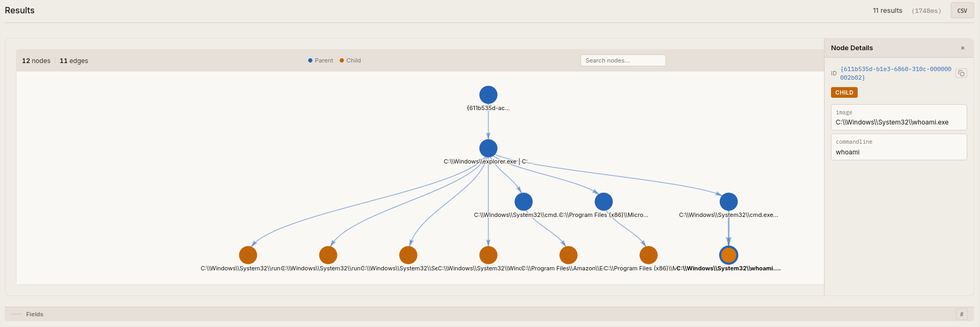Select the root node {611b535d-ac...
This screenshot has width=980, height=327.
point(488,95)
